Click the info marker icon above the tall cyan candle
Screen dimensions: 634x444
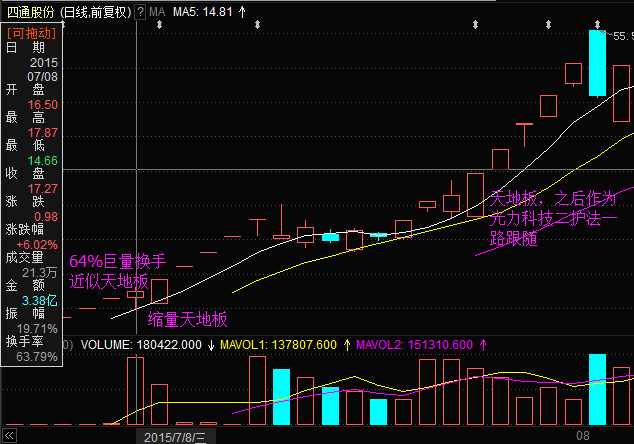coord(597,25)
